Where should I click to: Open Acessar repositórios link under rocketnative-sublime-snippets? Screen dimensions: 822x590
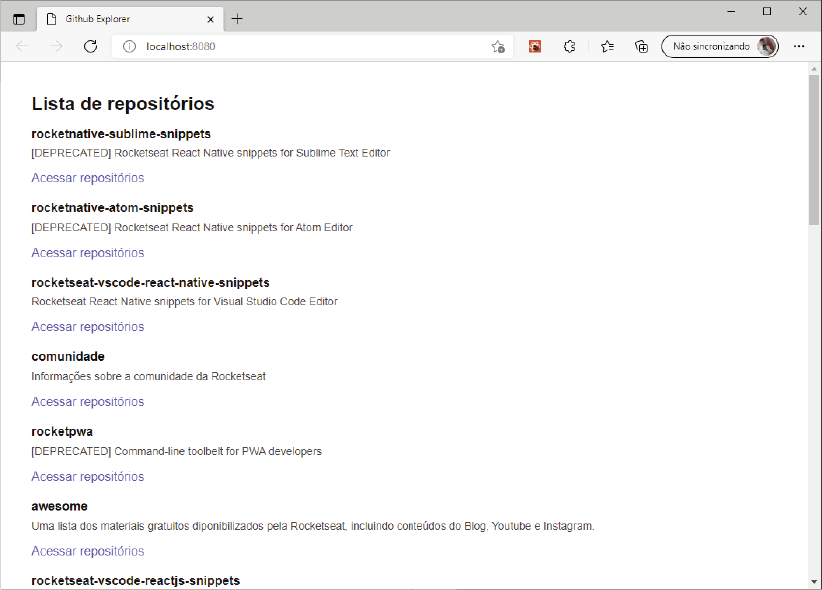click(88, 178)
